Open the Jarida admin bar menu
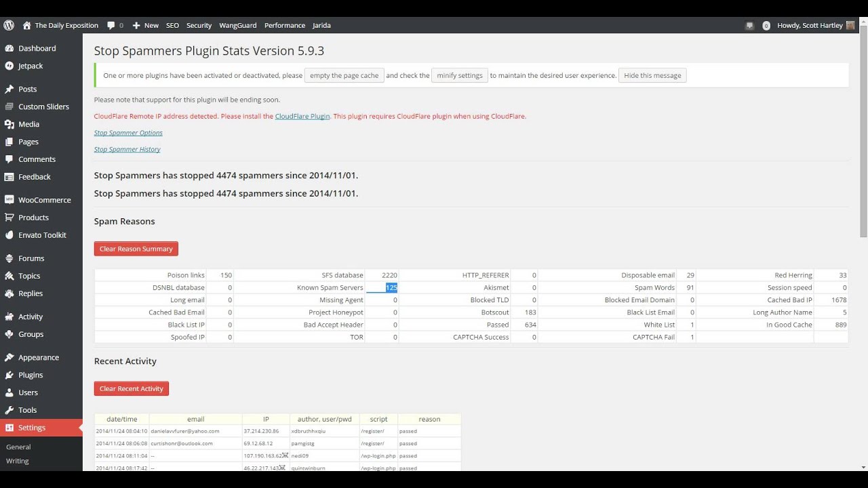The width and height of the screenshot is (868, 488). click(x=321, y=25)
